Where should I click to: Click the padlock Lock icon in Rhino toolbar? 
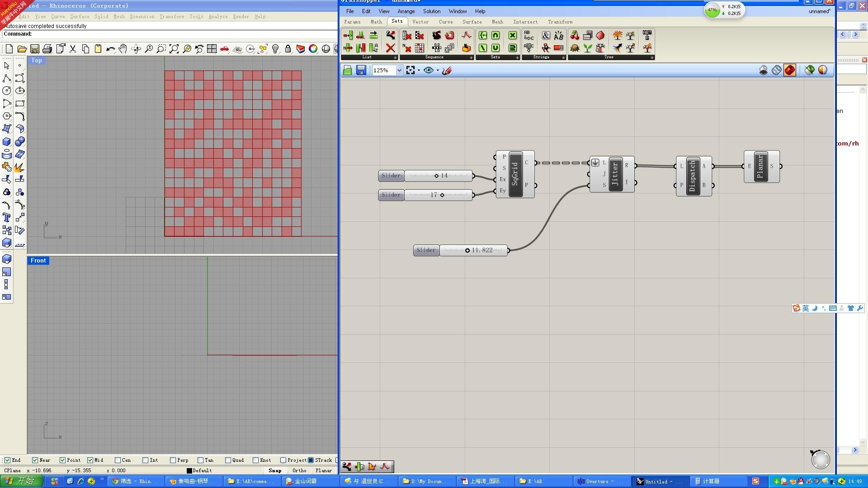coord(288,49)
